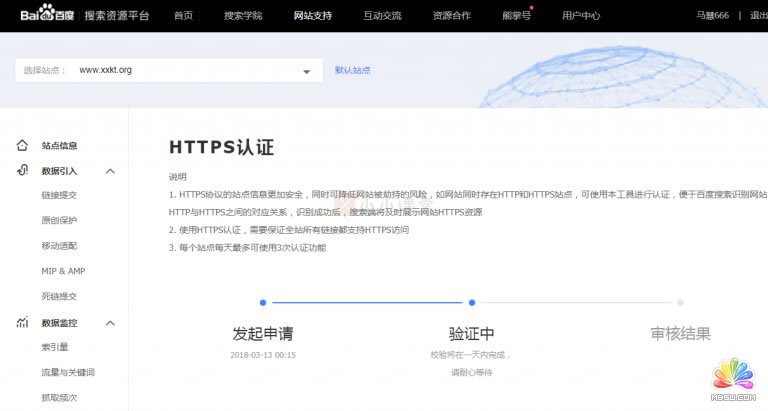Go to 搜索学院 in top navigation

click(x=243, y=16)
